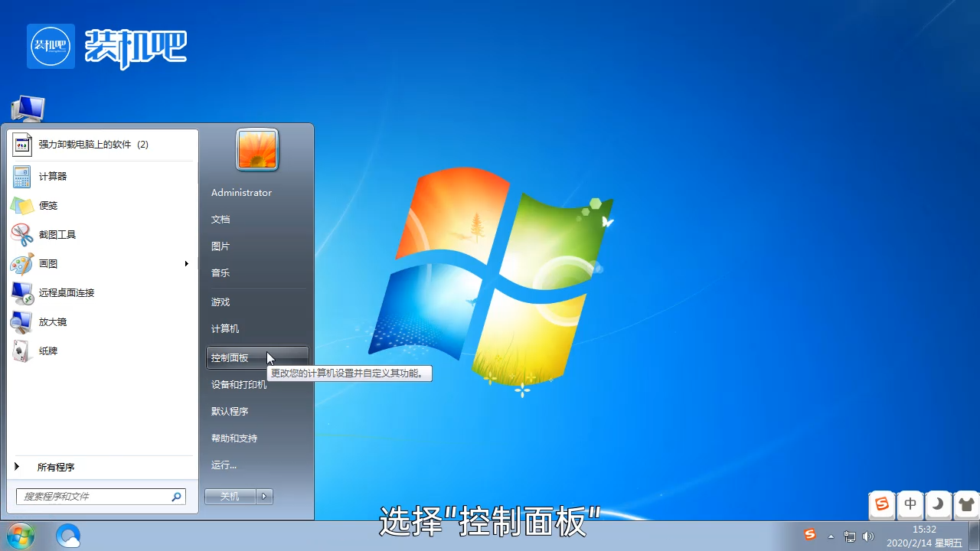Click the Administrator user name link

241,193
